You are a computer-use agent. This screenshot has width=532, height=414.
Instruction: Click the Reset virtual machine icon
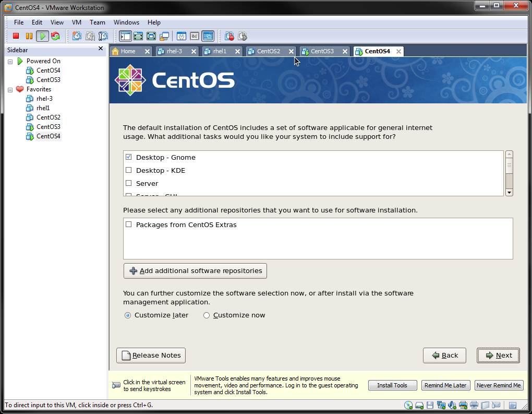click(x=55, y=36)
